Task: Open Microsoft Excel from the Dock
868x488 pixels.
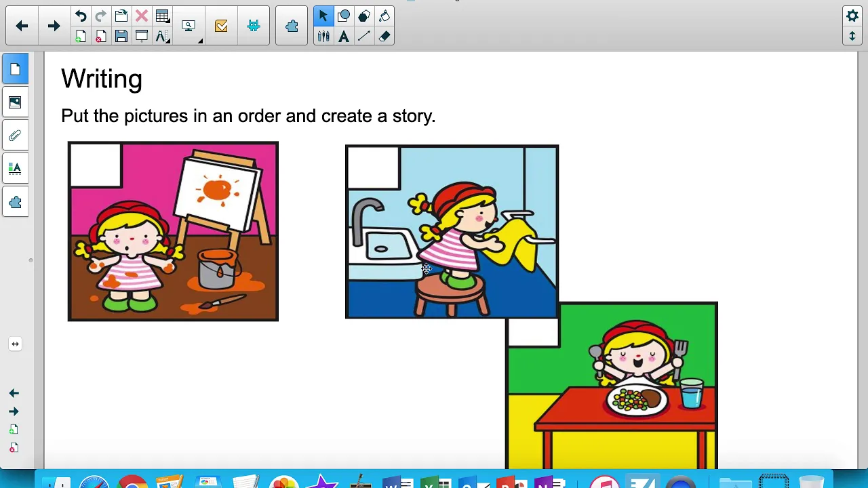Action: 435,483
